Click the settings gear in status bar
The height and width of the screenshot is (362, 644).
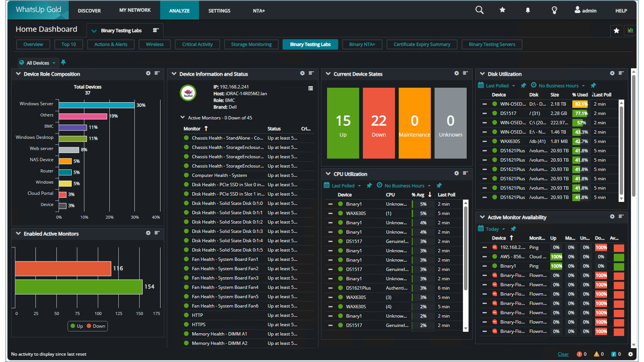631,354
